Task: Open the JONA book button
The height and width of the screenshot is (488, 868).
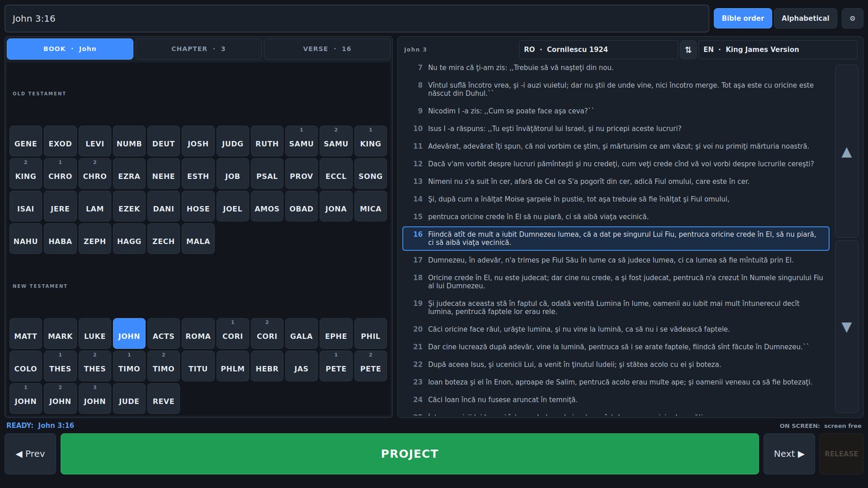Action: pos(336,206)
